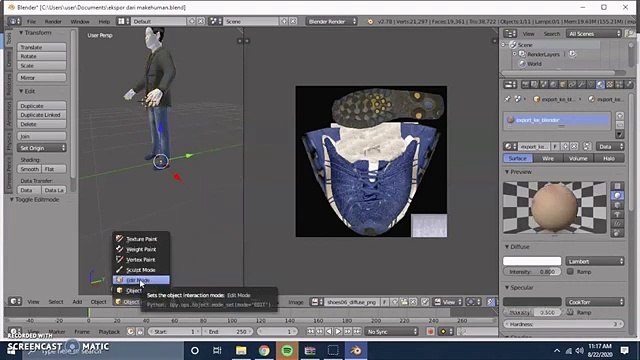This screenshot has height=360, width=640.
Task: Click the Mirror button
Action: (42, 78)
